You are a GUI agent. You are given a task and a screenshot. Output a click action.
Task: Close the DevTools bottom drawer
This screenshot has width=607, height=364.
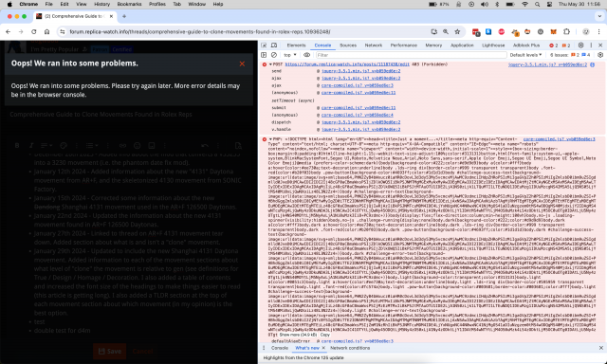click(x=600, y=348)
